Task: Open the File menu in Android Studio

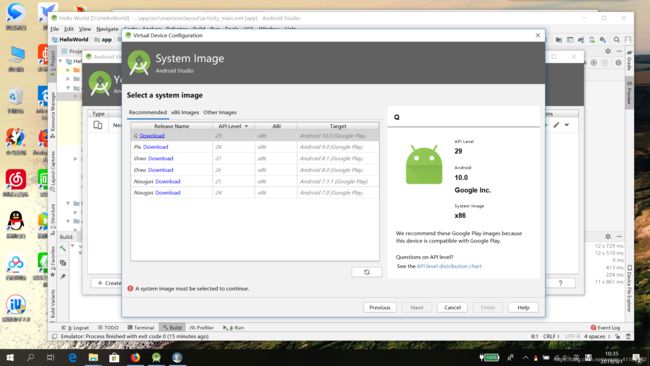Action: pyautogui.click(x=55, y=29)
